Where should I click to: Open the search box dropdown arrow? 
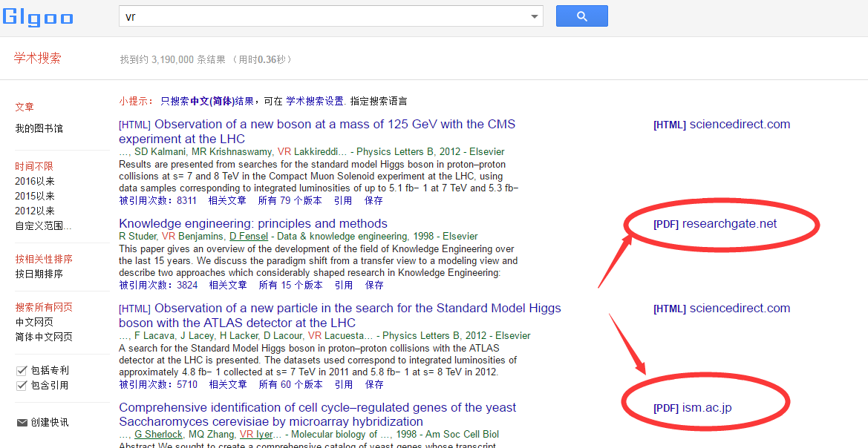click(534, 17)
